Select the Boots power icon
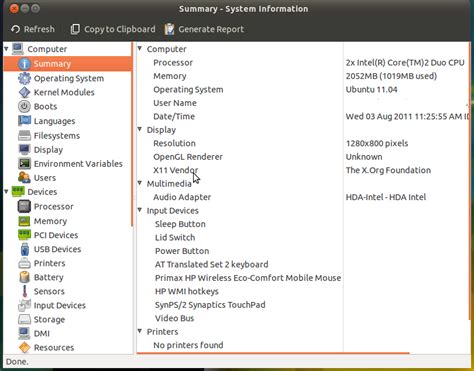 [24, 107]
